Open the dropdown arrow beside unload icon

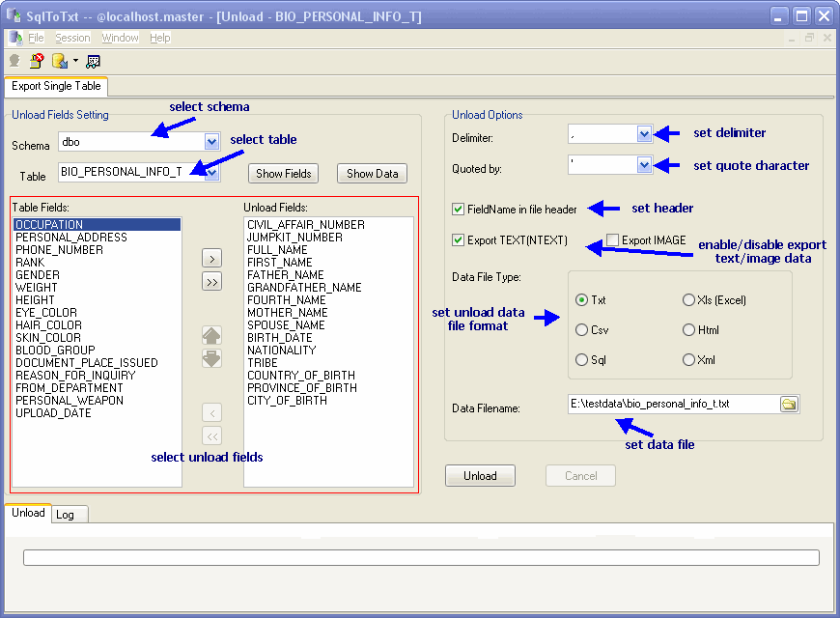[75, 61]
